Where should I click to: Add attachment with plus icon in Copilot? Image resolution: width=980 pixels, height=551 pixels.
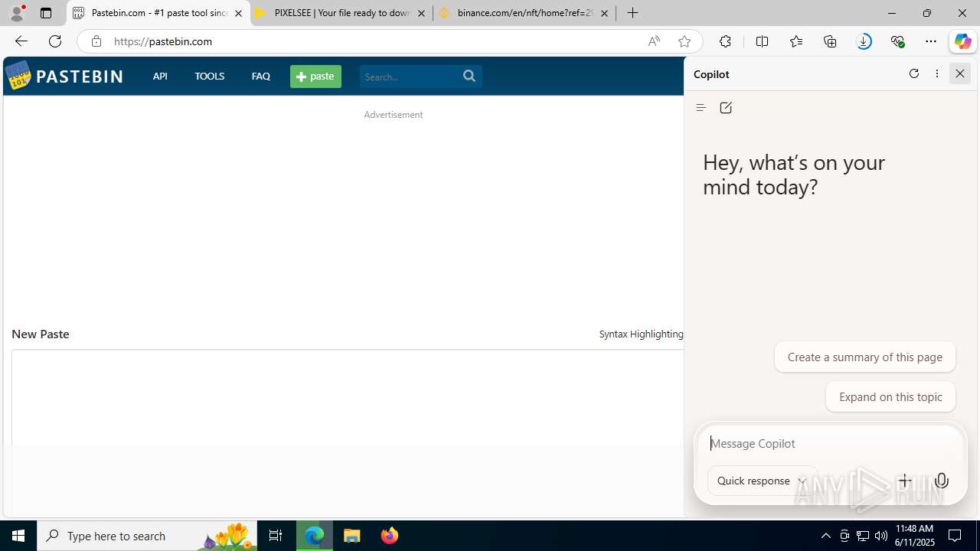click(x=904, y=481)
